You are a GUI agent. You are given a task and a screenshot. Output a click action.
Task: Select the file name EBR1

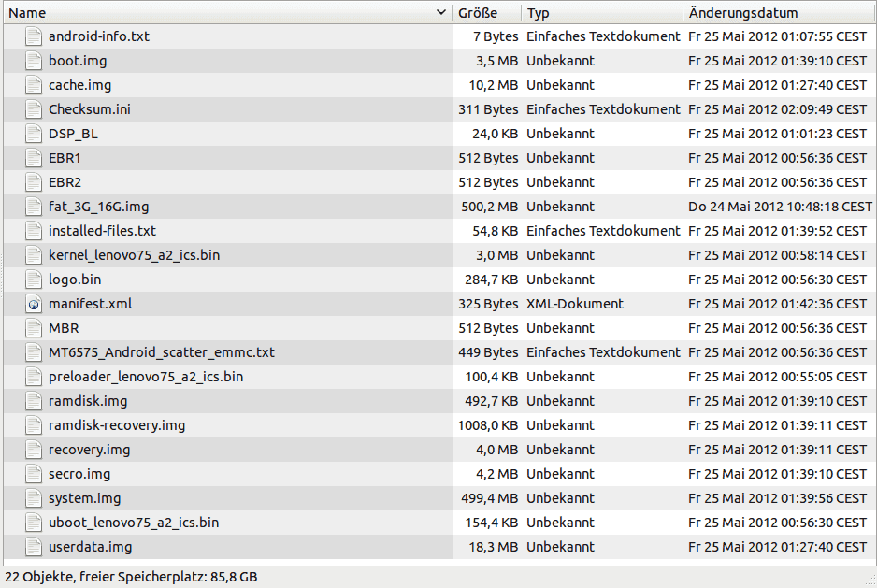65,158
